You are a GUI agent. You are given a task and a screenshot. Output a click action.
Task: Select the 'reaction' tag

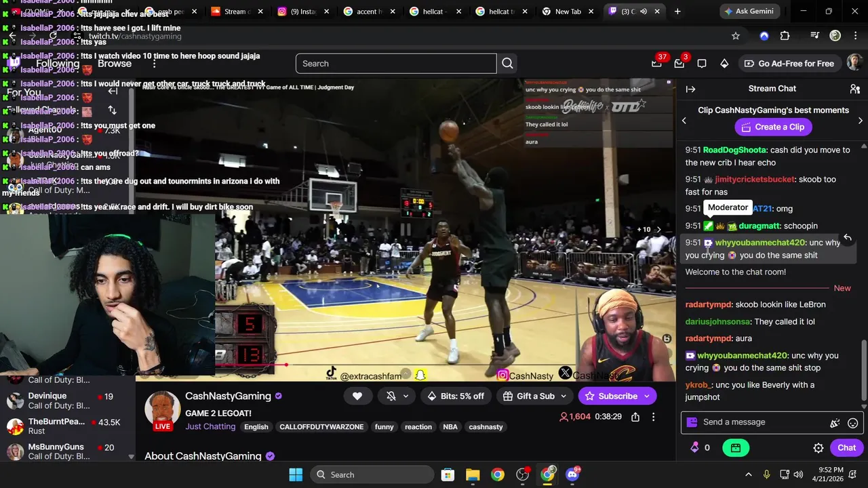tap(418, 427)
